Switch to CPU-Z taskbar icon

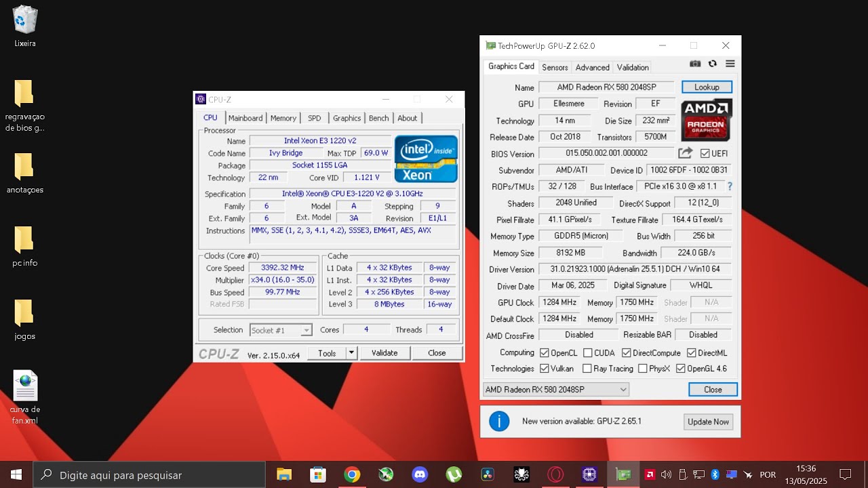pos(589,474)
